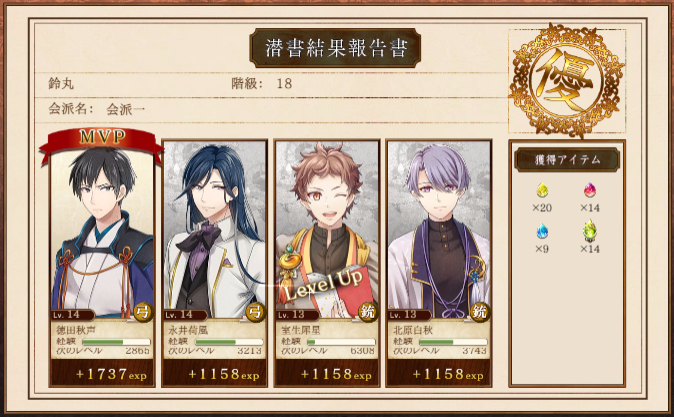Click the pink soul gem icon
Screen dimensions: 674x417
[x=590, y=190]
